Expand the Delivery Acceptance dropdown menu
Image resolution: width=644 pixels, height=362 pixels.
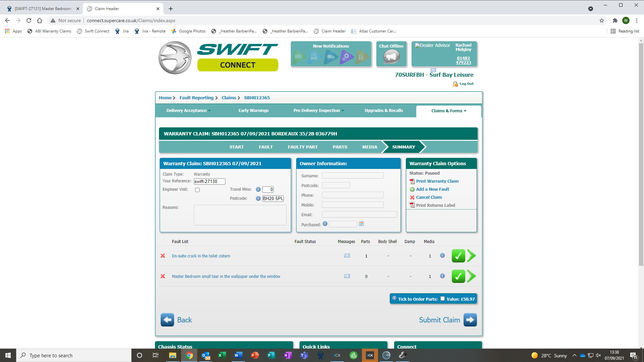click(188, 111)
